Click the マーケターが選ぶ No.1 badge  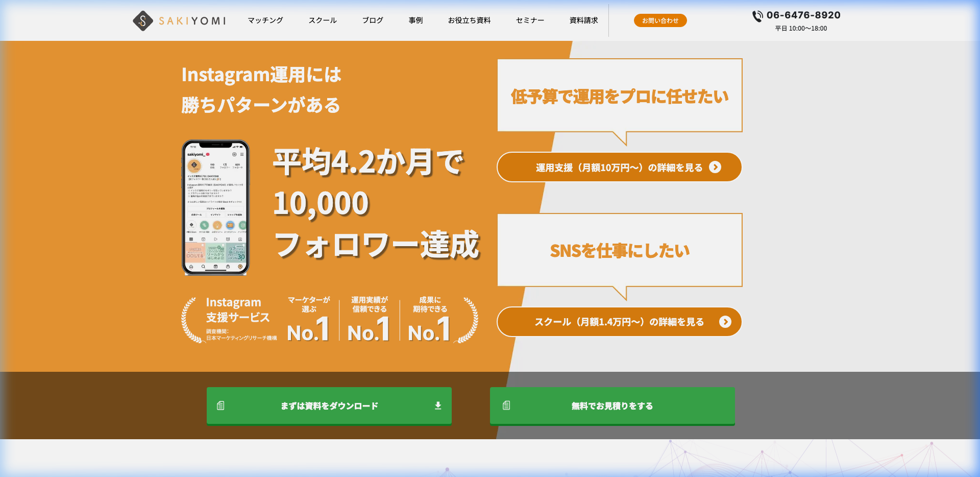(x=308, y=319)
